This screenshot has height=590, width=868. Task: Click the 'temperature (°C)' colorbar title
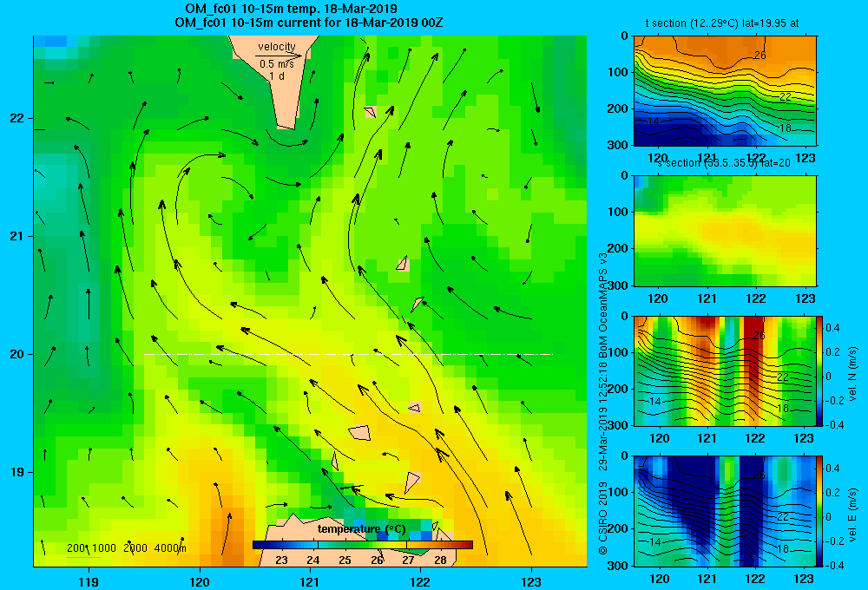point(361,529)
